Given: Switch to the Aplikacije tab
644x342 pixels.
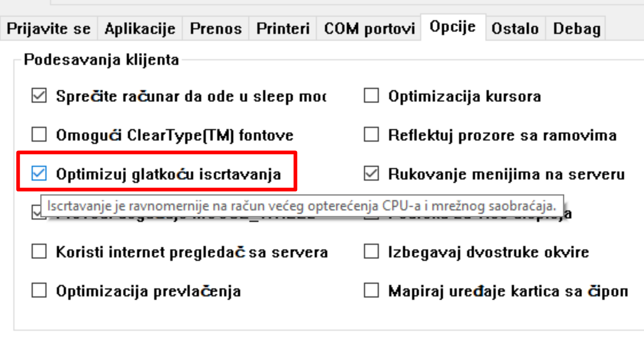Looking at the screenshot, I should (140, 29).
